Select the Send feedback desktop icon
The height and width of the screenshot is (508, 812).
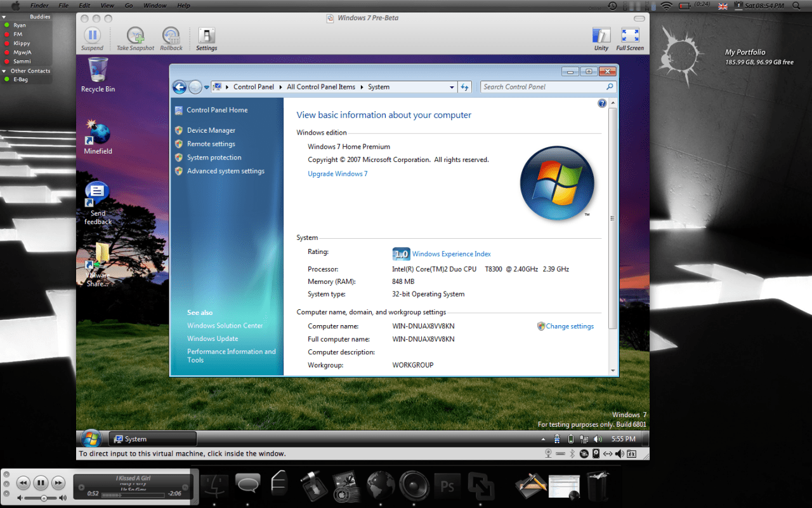pyautogui.click(x=98, y=203)
